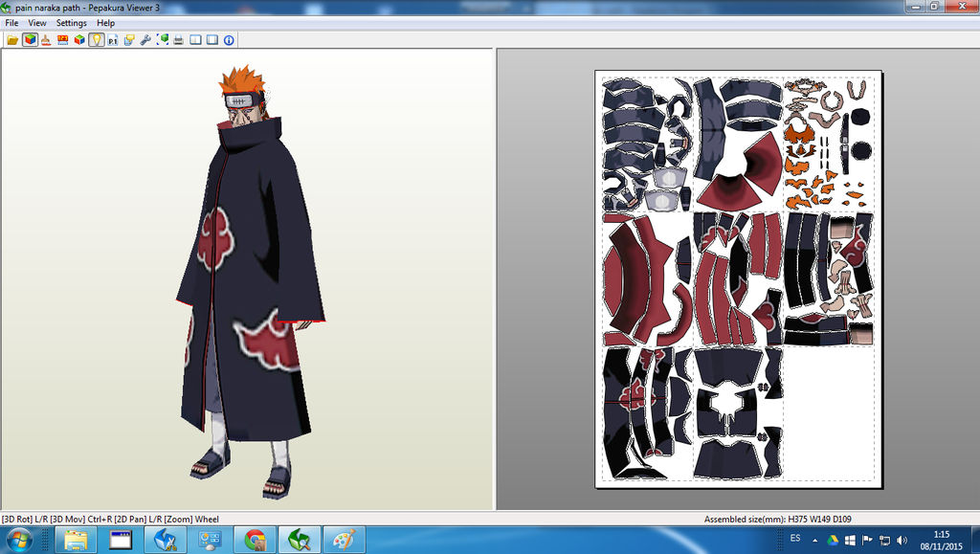Click the 3D Rot mouse controls status text

point(110,519)
